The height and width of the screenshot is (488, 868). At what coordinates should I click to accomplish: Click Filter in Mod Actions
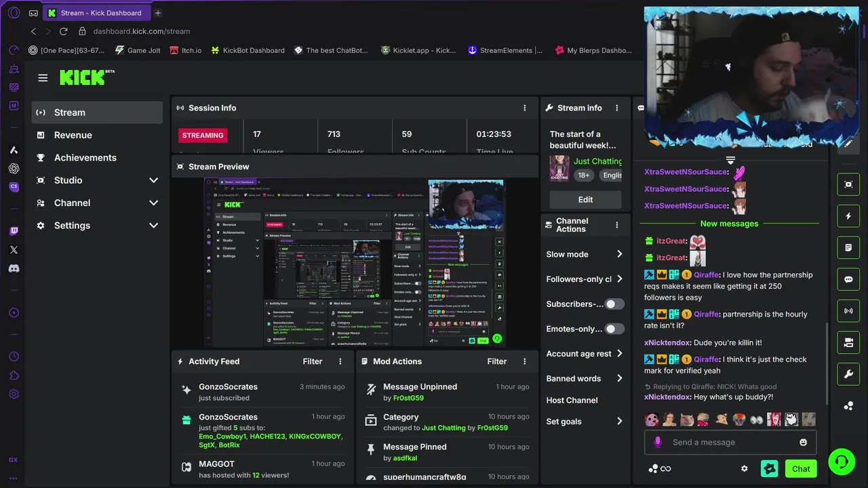pyautogui.click(x=497, y=361)
